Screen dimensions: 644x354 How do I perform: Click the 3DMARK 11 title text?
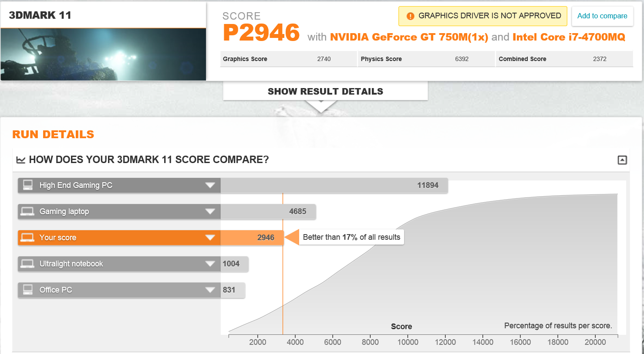(x=40, y=15)
